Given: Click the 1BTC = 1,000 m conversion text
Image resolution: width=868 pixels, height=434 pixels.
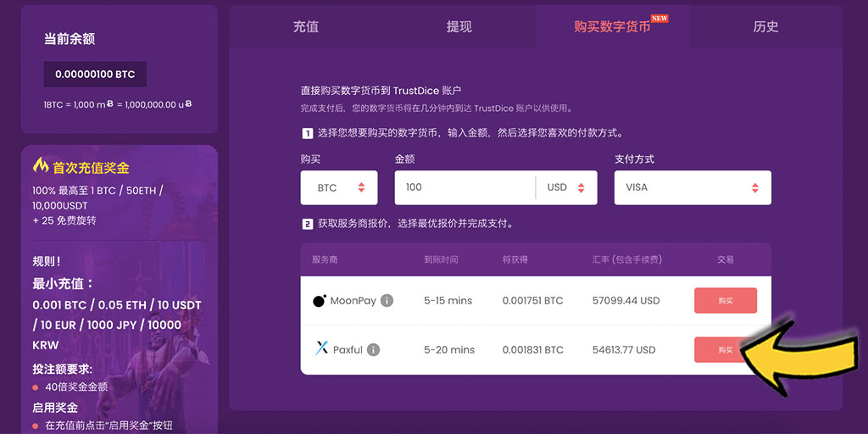Looking at the screenshot, I should click(118, 104).
